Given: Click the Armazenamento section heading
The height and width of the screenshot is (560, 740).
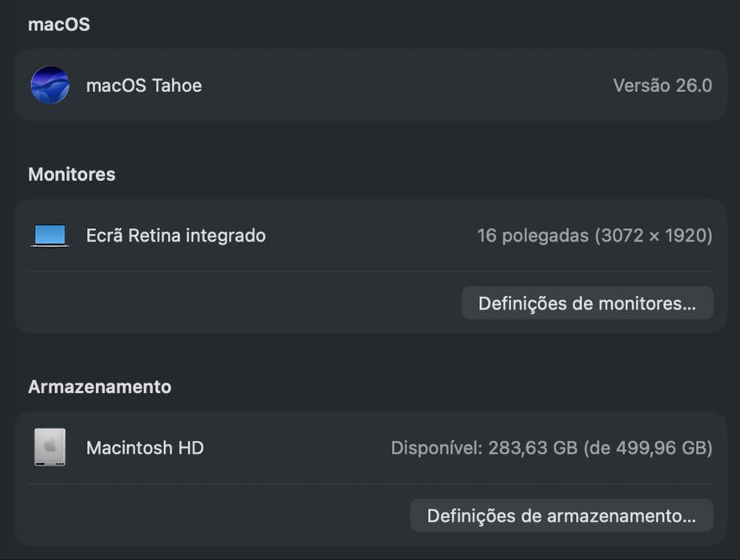Looking at the screenshot, I should point(99,386).
